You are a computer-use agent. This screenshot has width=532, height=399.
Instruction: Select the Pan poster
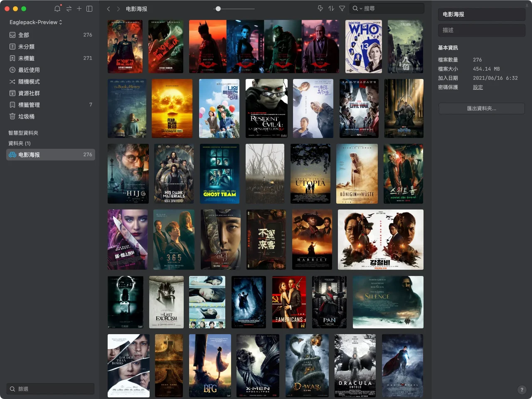329,302
